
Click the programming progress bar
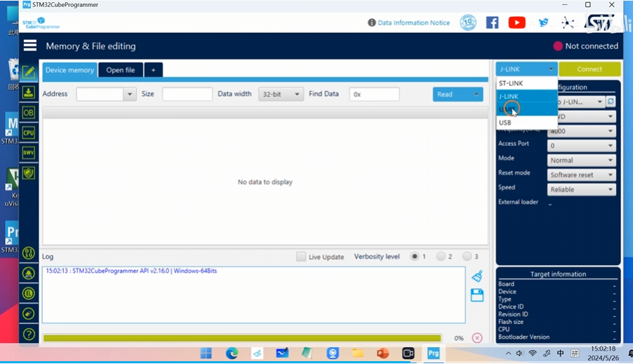pyautogui.click(x=242, y=338)
